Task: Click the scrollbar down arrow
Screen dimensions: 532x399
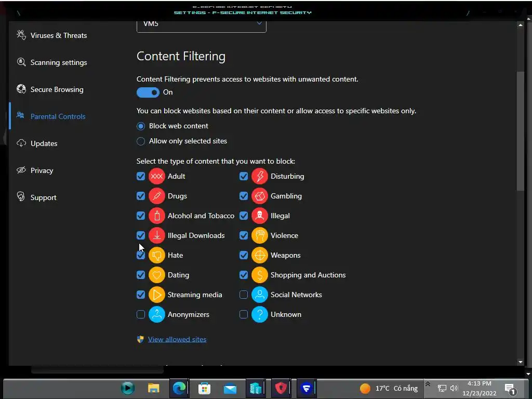Action: tap(521, 362)
